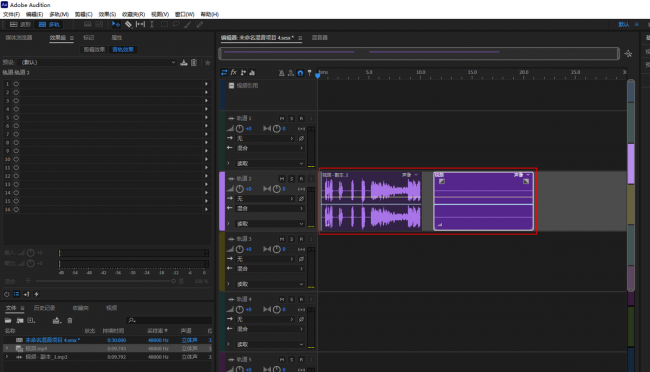Select the Move tool in top toolbar
This screenshot has width=650, height=372.
pos(116,24)
